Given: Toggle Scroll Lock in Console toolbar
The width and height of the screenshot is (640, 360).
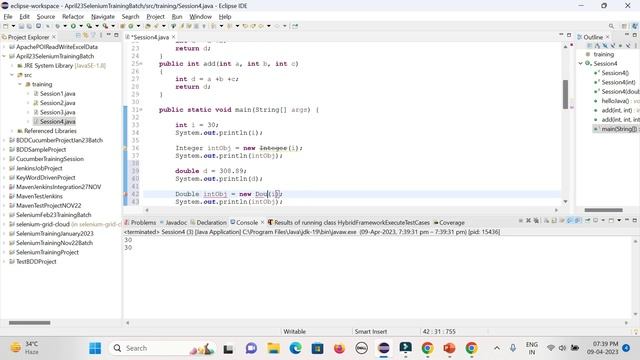Looking at the screenshot, I should [x=554, y=220].
